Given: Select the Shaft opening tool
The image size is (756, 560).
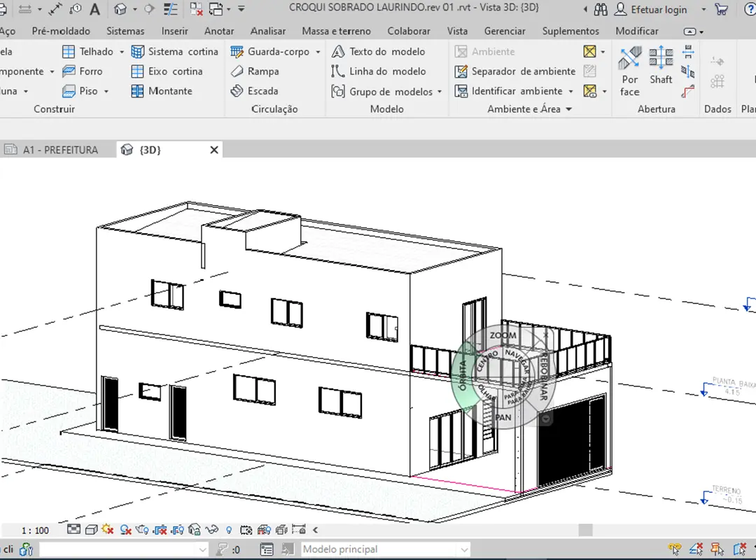Looking at the screenshot, I should pos(661,66).
